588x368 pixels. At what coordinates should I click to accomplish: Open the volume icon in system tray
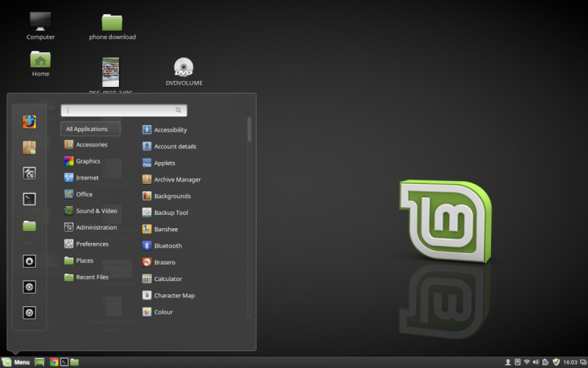point(536,362)
